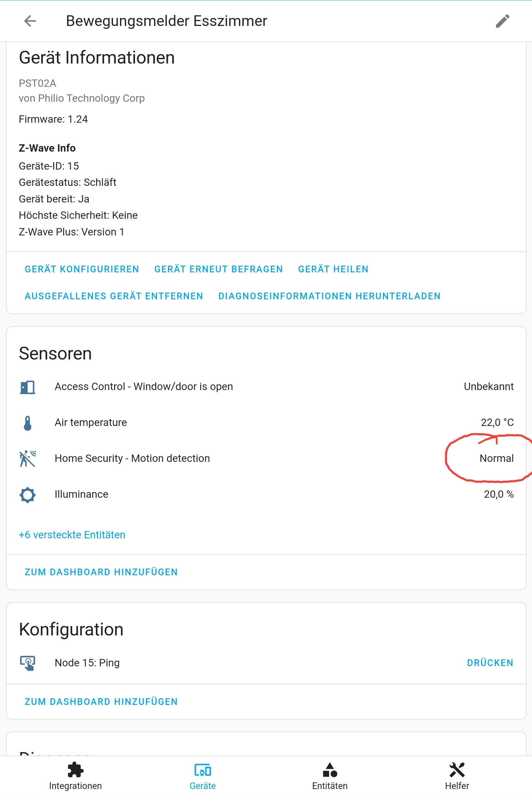The image size is (532, 798).
Task: Click GERÄT HEILEN
Action: 333,269
